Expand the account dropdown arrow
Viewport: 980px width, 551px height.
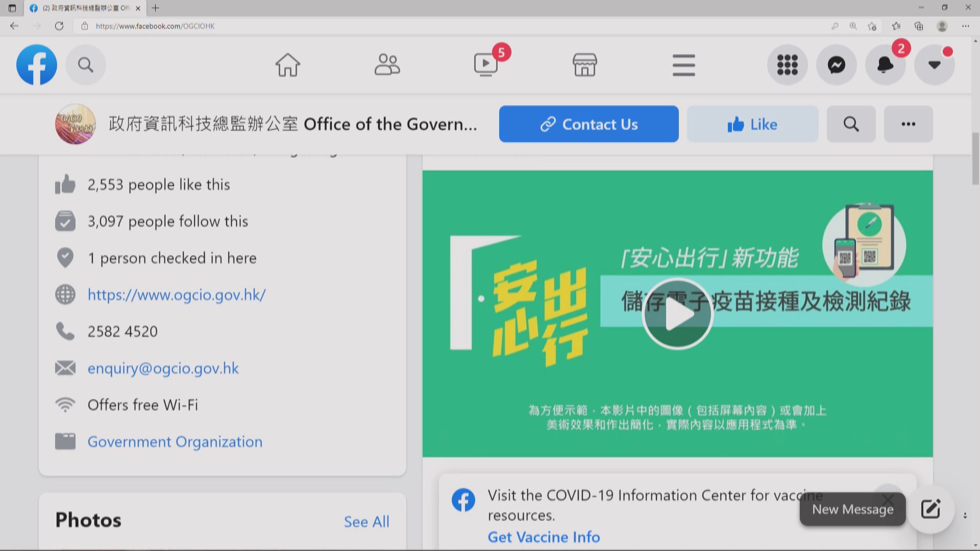click(934, 65)
